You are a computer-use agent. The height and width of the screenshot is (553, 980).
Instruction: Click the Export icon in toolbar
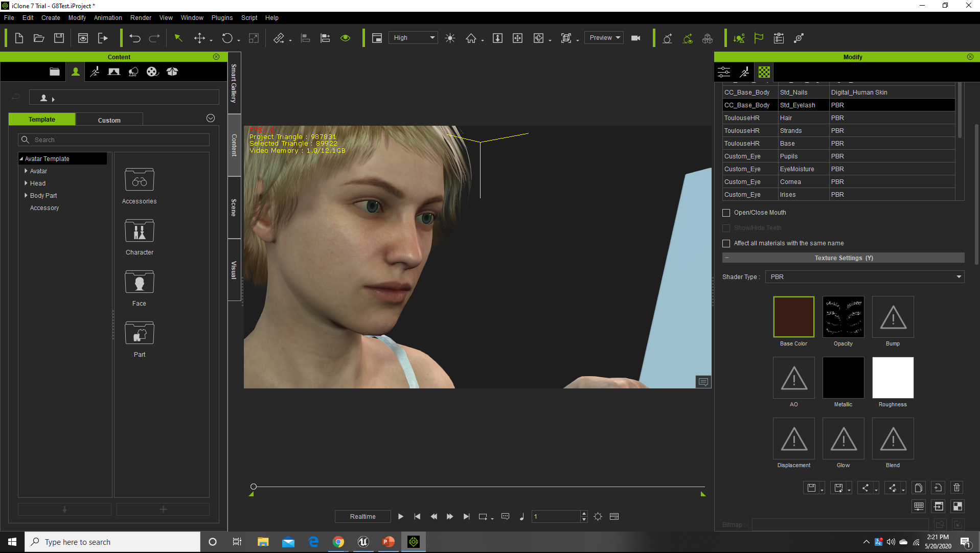tap(103, 38)
